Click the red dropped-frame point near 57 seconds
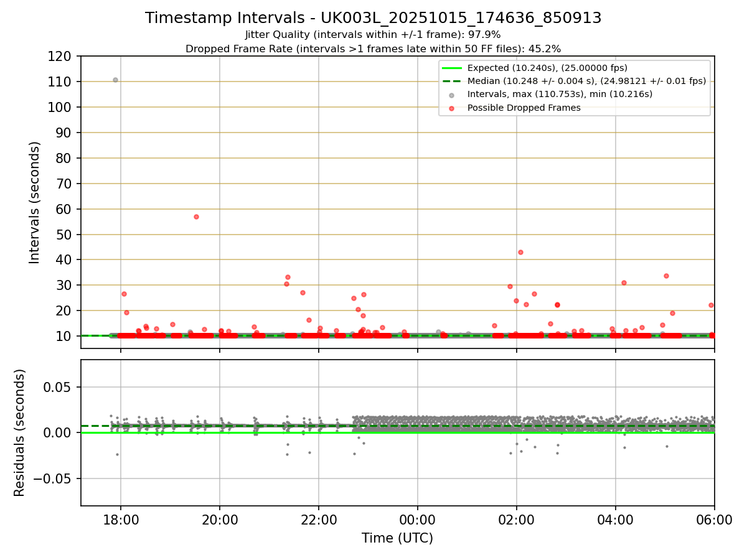 coord(196,217)
